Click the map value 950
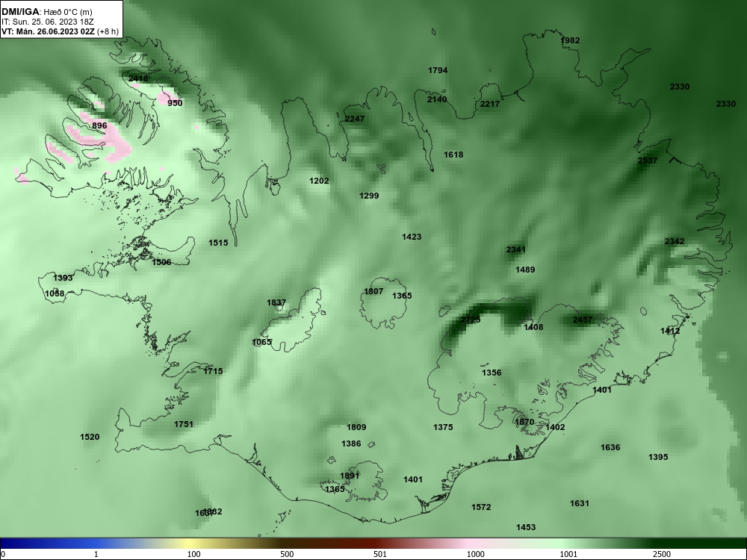Viewport: 747px width, 560px height. coord(175,103)
